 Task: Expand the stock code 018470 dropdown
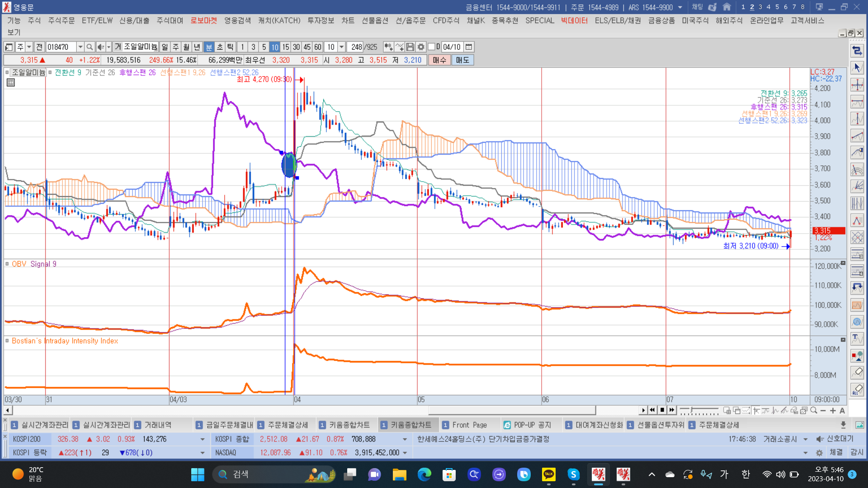(80, 47)
